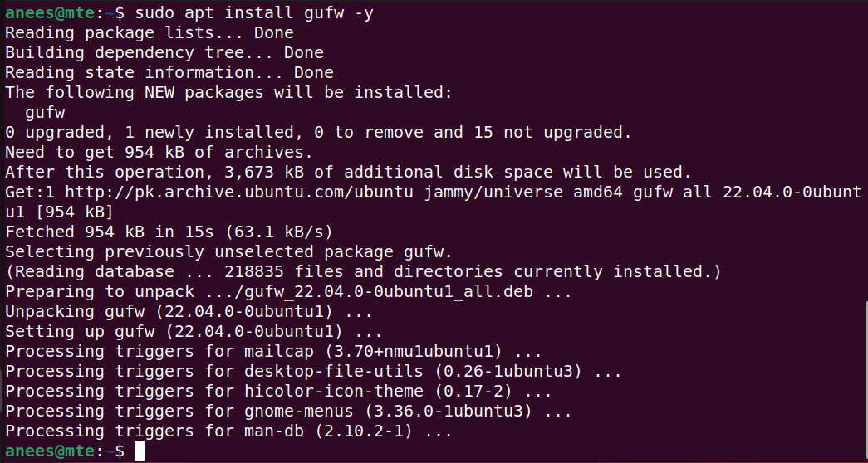This screenshot has width=868, height=463.
Task: Click the gufw_22.04.0-0ubuntu1_all.deb filename
Action: click(x=389, y=291)
